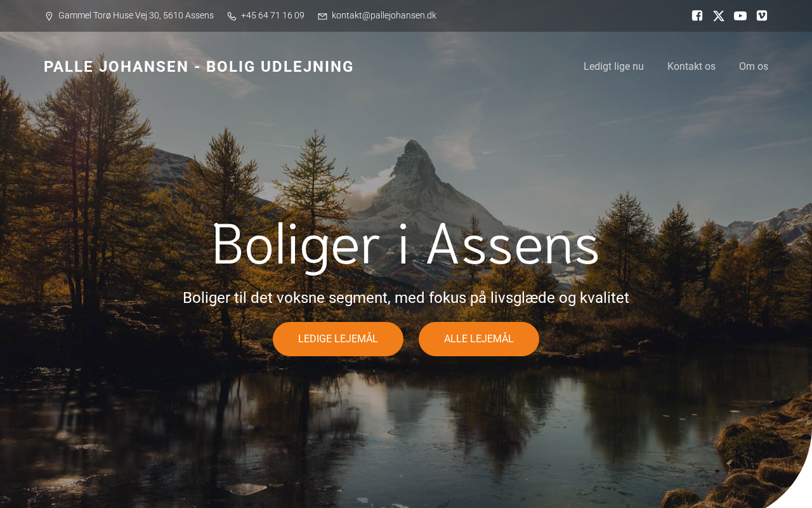Viewport: 812px width, 508px height.
Task: Click the envelope mail icon
Action: [322, 16]
